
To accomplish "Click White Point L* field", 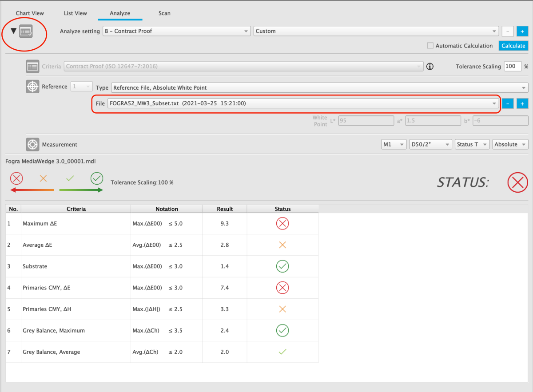I will [366, 121].
